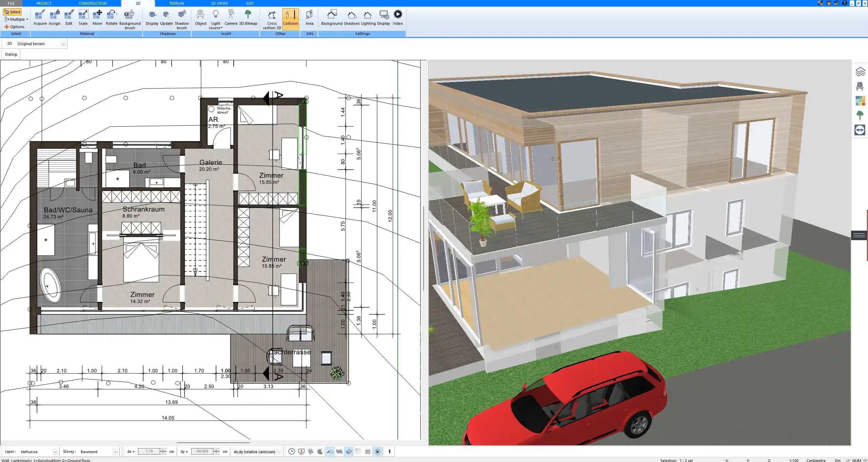Activate the Cross section 3D tool
The width and height of the screenshot is (868, 462).
coord(271,19)
